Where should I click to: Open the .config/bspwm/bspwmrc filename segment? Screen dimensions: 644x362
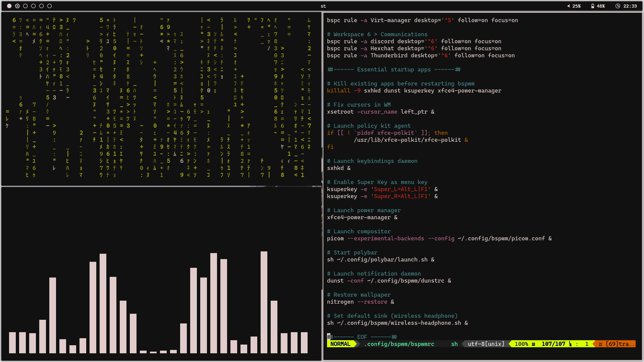point(399,344)
